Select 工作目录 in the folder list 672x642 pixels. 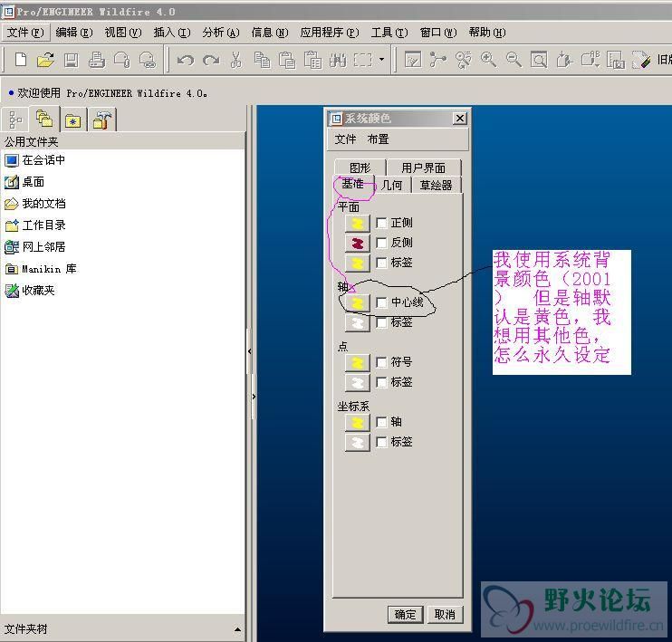[35, 225]
